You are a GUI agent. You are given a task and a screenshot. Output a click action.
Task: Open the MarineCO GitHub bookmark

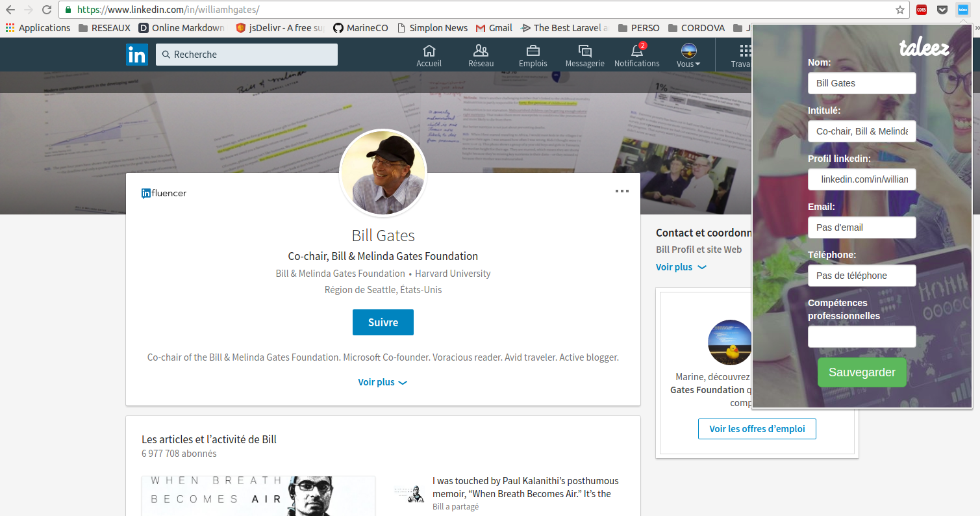tap(361, 28)
